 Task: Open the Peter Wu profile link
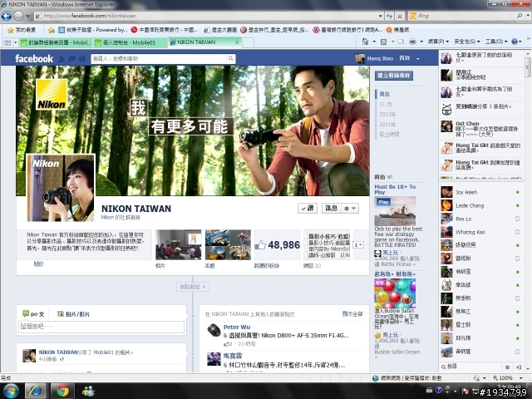click(x=237, y=327)
